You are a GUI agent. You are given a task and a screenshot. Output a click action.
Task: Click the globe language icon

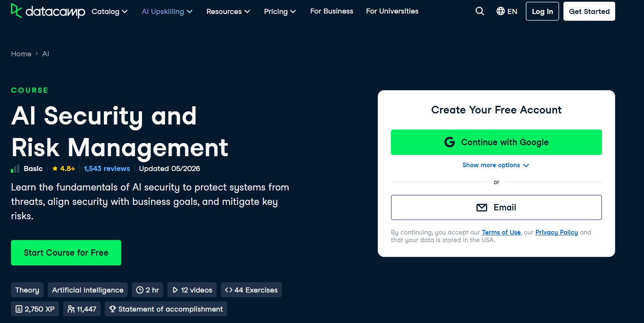pos(501,11)
